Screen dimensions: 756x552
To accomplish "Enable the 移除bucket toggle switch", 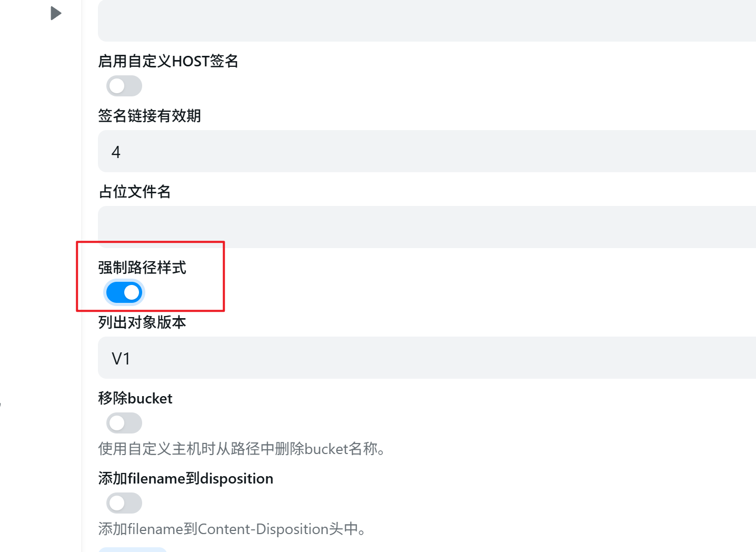I will [x=124, y=423].
